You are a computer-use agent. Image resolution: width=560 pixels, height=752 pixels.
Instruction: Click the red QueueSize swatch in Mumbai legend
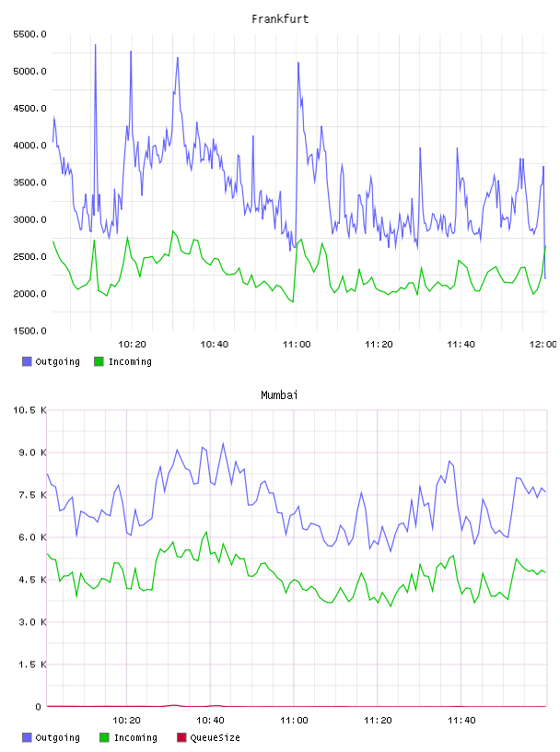181,737
